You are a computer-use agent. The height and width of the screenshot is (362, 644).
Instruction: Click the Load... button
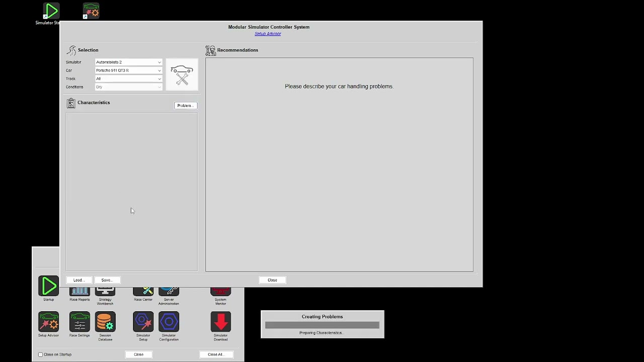tap(79, 280)
